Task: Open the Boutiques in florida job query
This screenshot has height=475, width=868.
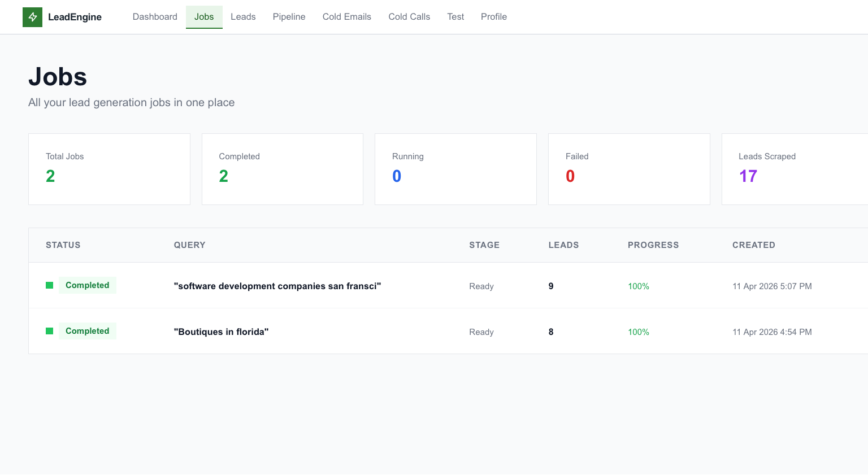Action: point(221,332)
